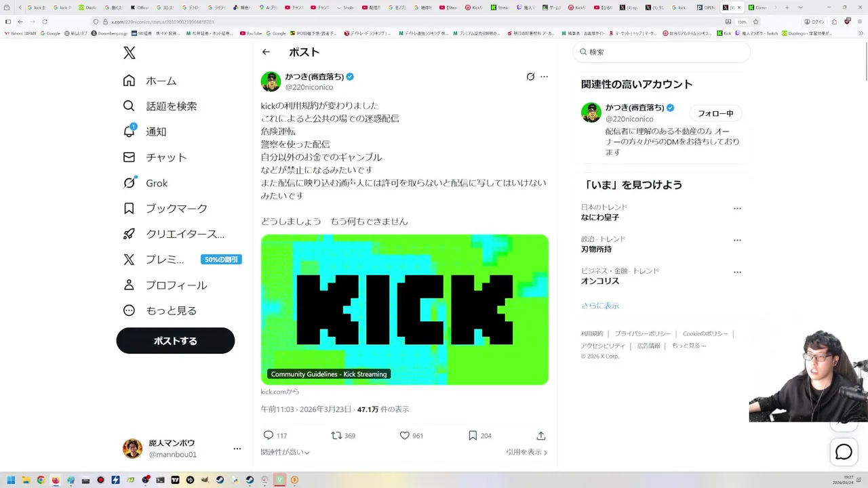868x488 pixels.
Task: Open Grok from the sidebar
Action: [x=145, y=183]
